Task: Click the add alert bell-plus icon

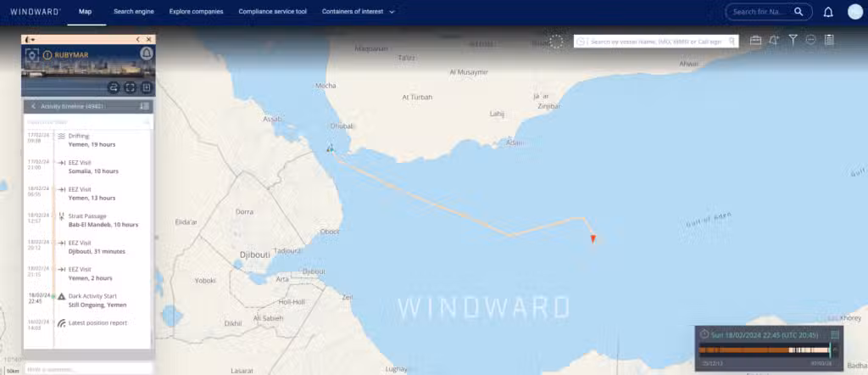Action: point(774,40)
